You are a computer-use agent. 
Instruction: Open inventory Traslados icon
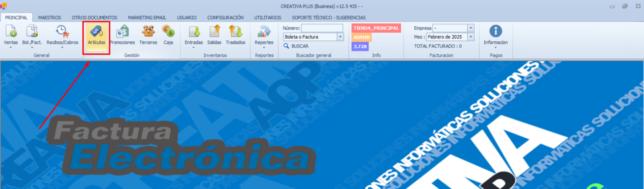click(x=235, y=31)
